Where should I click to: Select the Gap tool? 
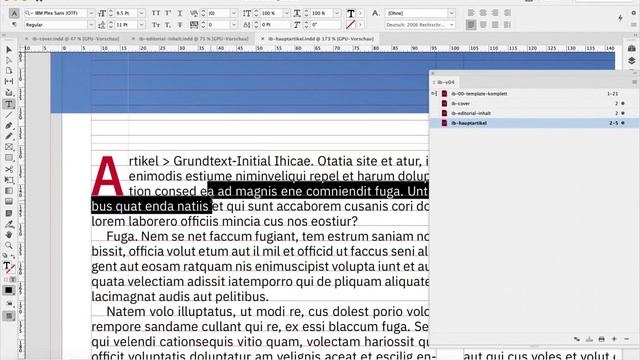[9, 81]
